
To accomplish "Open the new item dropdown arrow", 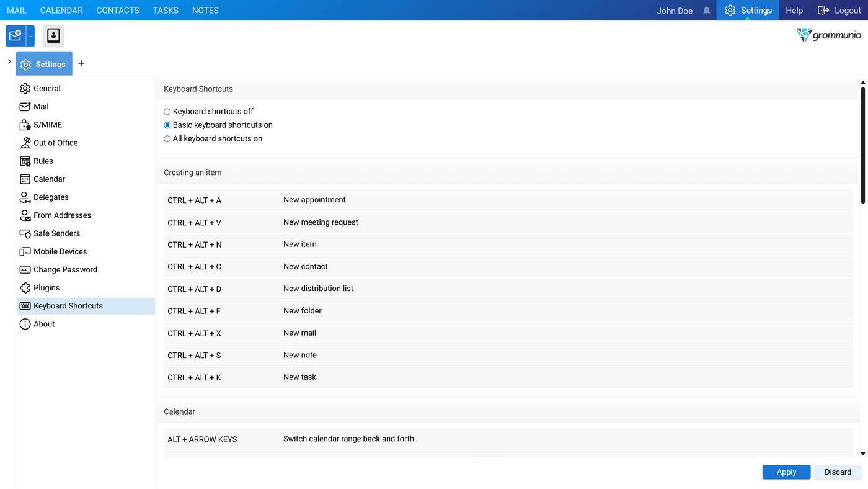I will point(30,36).
